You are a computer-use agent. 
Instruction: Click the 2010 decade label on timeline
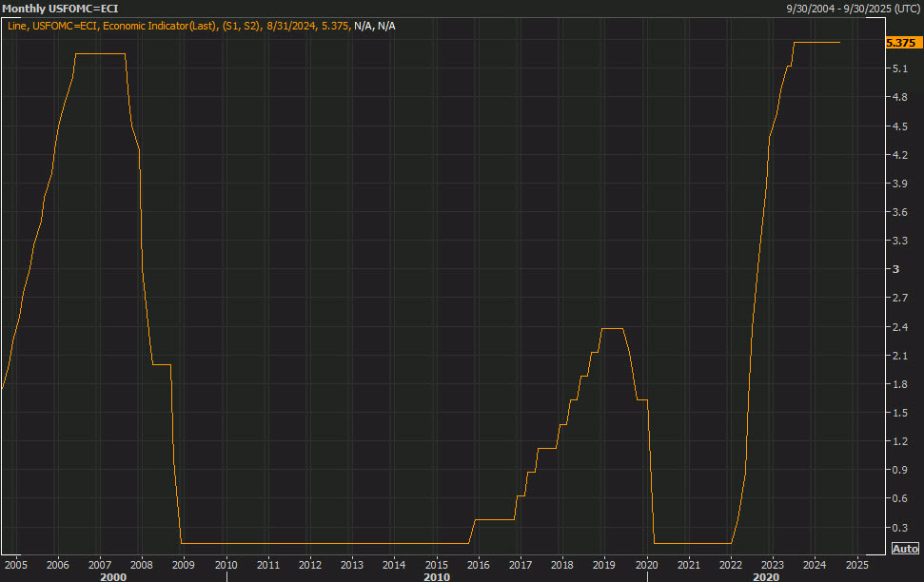(438, 576)
